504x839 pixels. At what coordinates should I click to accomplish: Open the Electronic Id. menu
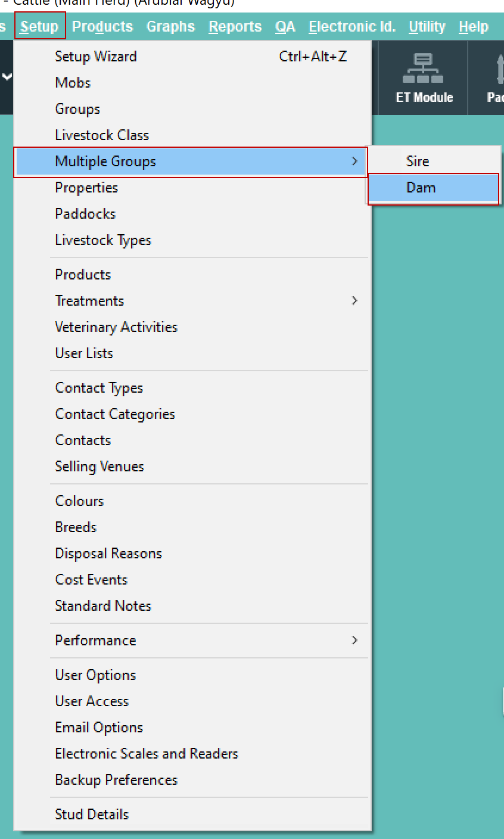pyautogui.click(x=351, y=27)
